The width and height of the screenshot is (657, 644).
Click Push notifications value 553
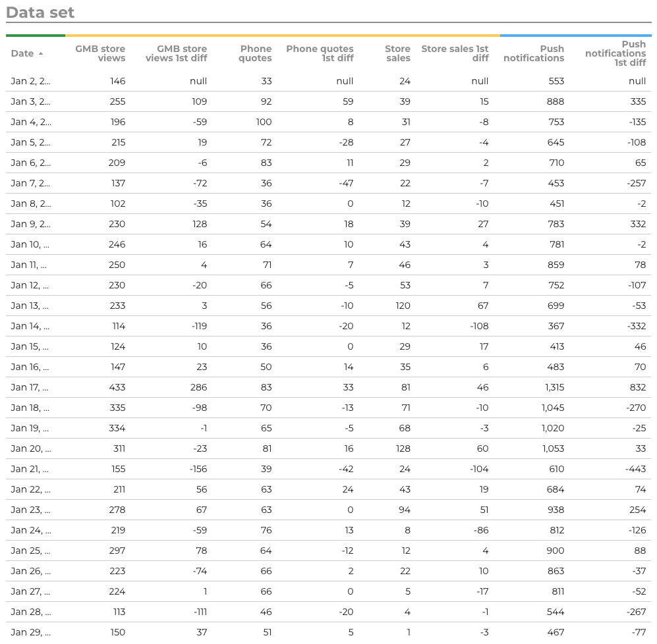[556, 81]
